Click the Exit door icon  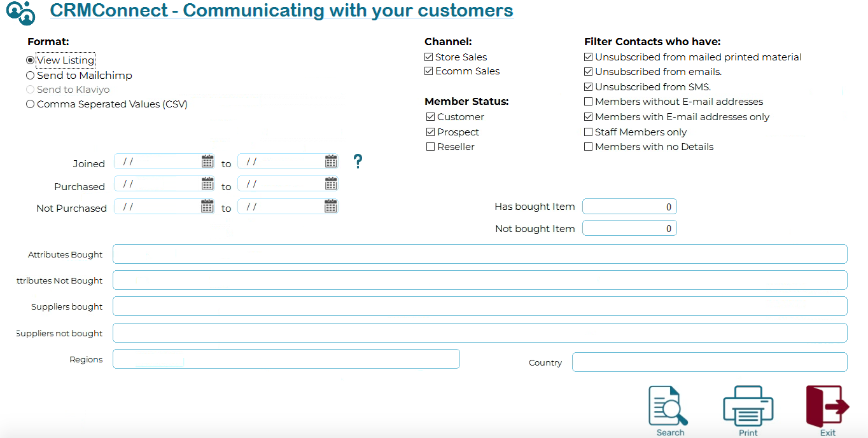click(x=827, y=406)
